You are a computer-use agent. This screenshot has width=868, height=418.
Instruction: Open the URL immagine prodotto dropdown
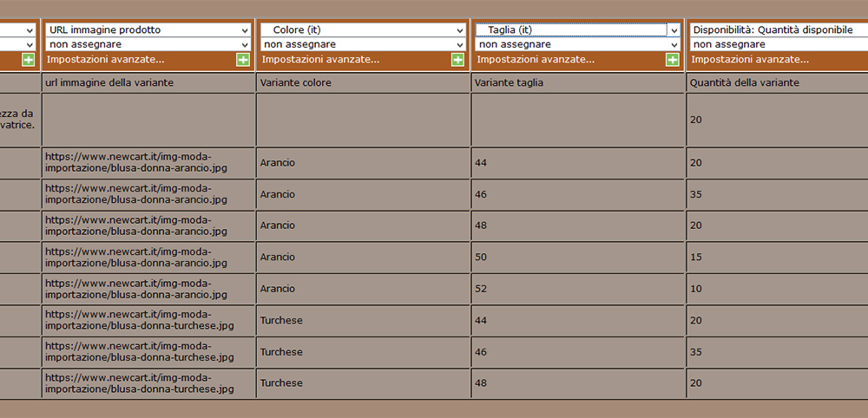(148, 29)
